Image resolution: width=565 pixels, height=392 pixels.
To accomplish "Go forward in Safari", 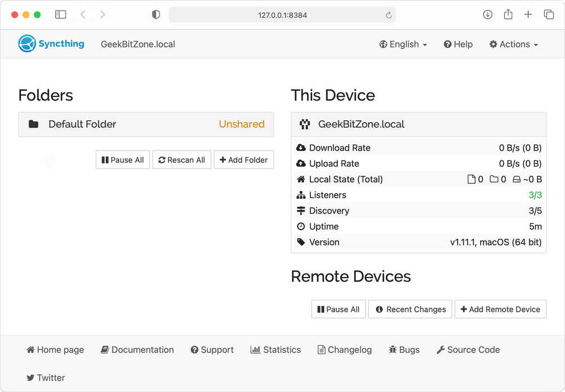I will pyautogui.click(x=103, y=15).
